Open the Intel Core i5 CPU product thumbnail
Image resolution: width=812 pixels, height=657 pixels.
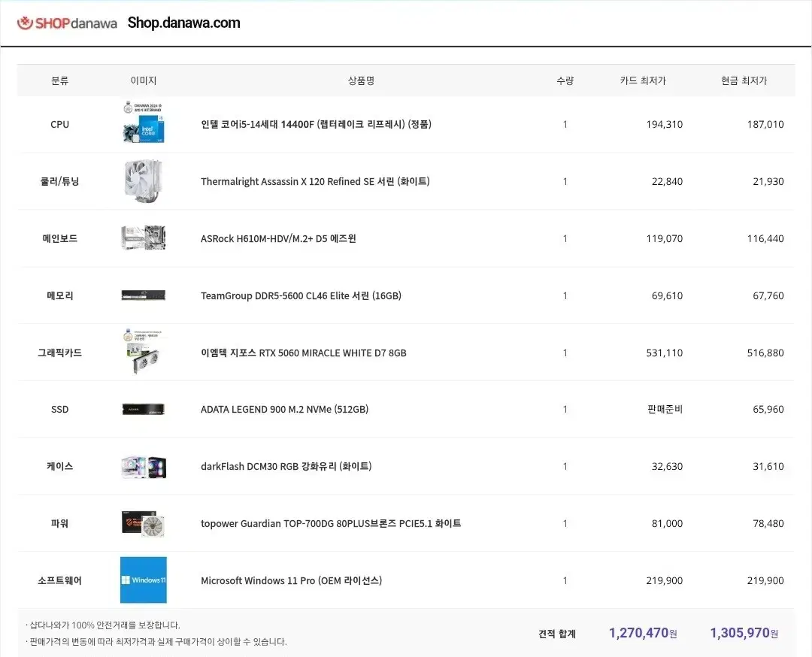144,123
